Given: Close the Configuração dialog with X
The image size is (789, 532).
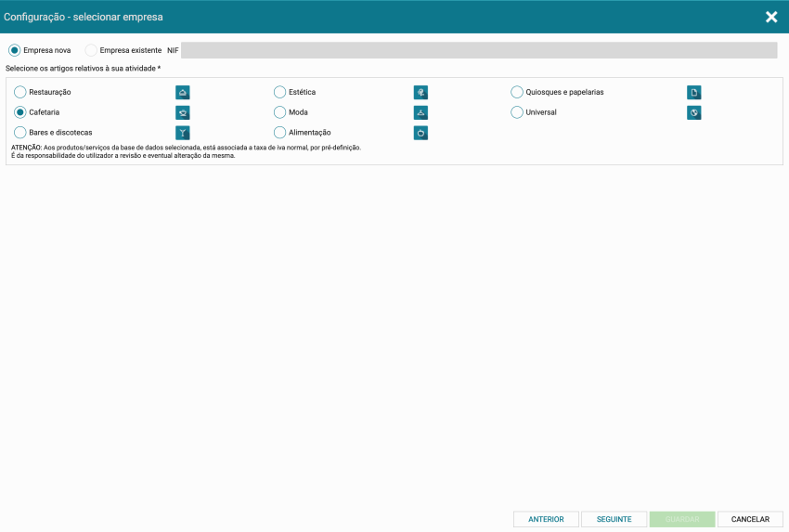Looking at the screenshot, I should click(x=771, y=17).
